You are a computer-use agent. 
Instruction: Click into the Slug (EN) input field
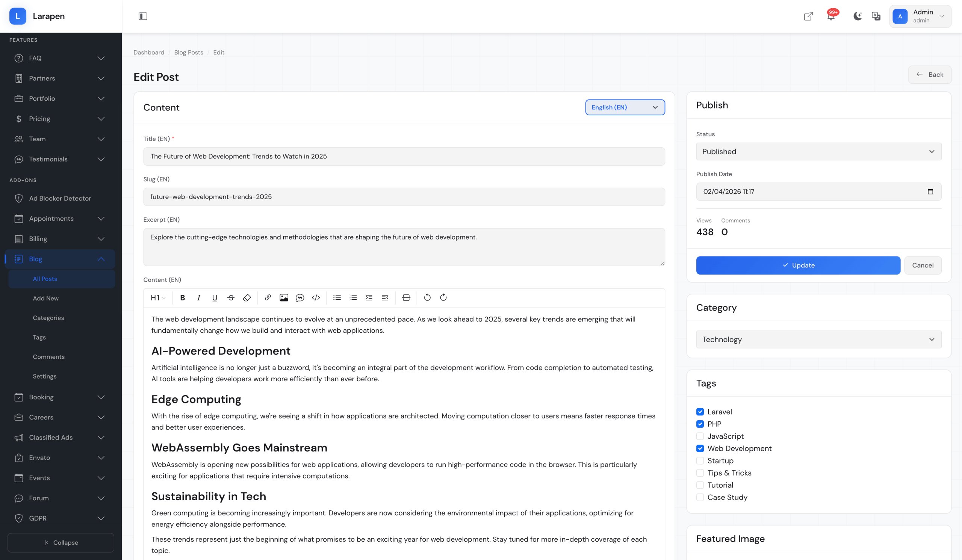(x=404, y=197)
